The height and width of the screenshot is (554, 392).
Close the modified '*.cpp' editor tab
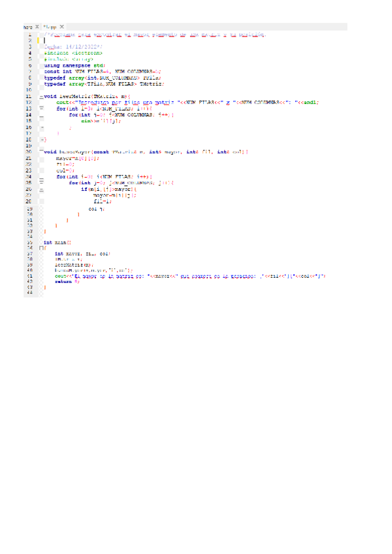pyautogui.click(x=61, y=27)
